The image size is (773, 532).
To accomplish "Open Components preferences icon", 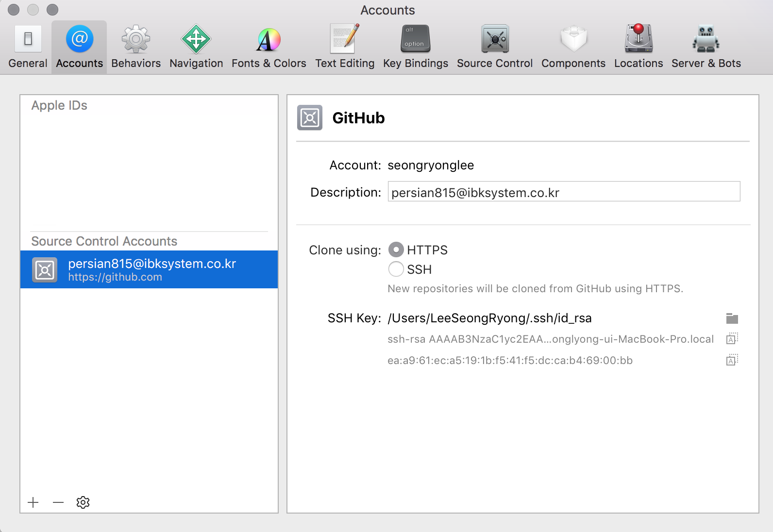I will (x=574, y=39).
